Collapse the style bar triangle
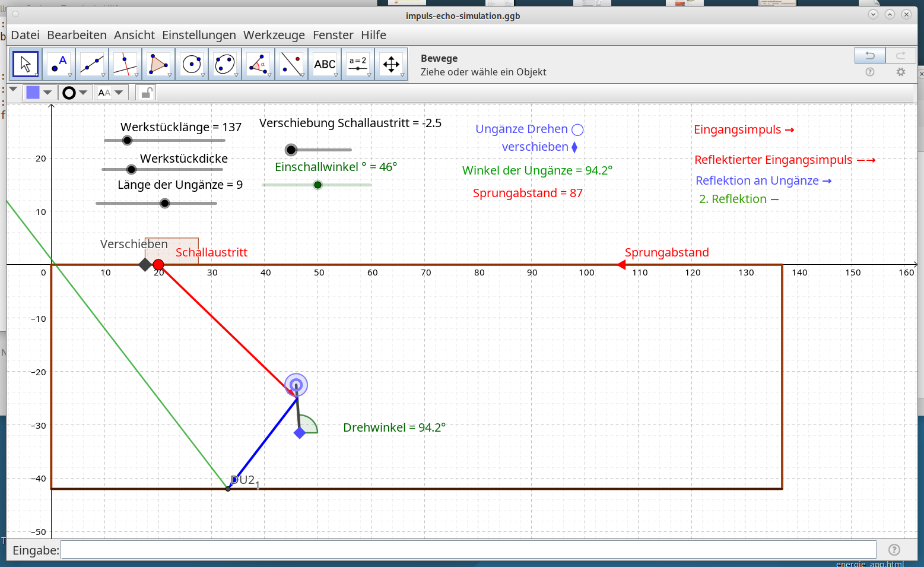This screenshot has height=567, width=924. 13,89
